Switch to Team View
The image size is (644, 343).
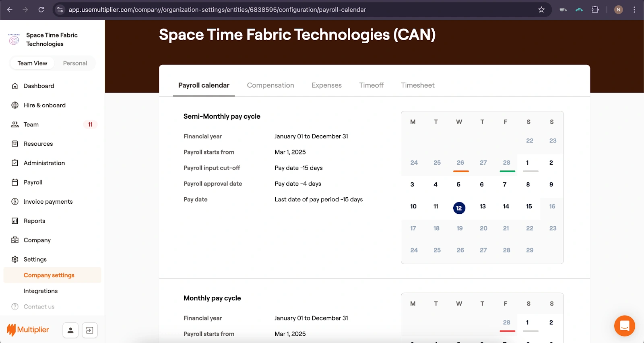tap(32, 63)
